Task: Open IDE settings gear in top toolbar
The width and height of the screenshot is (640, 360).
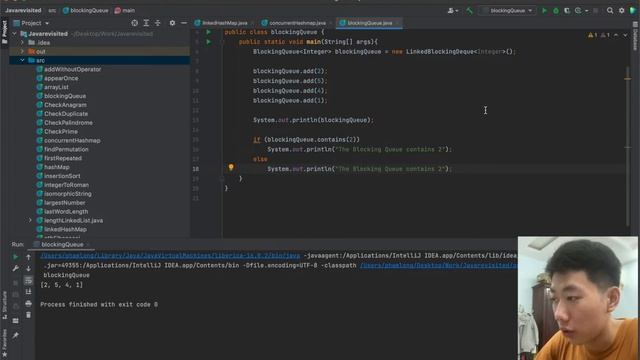Action: click(621, 11)
